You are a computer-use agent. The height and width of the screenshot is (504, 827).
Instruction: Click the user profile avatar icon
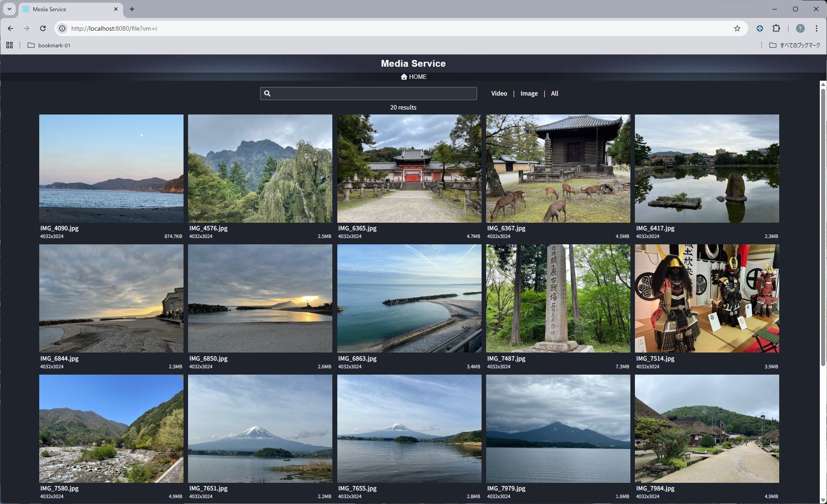(800, 28)
